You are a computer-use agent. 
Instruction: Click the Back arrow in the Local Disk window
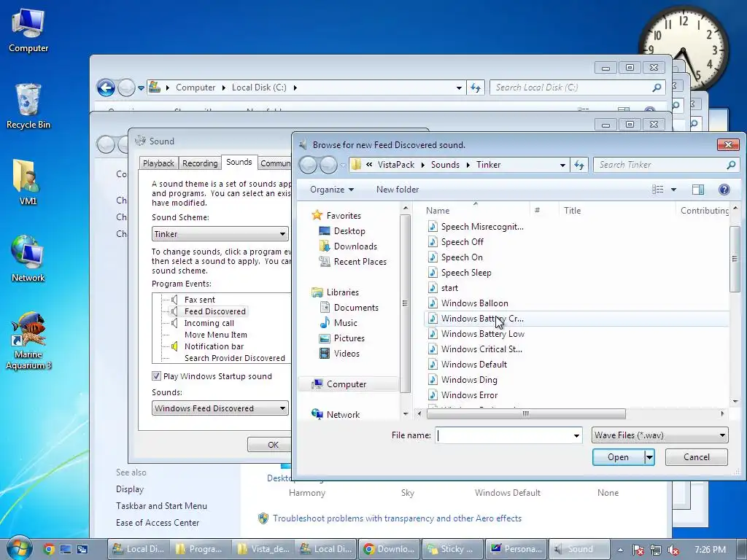coord(106,87)
